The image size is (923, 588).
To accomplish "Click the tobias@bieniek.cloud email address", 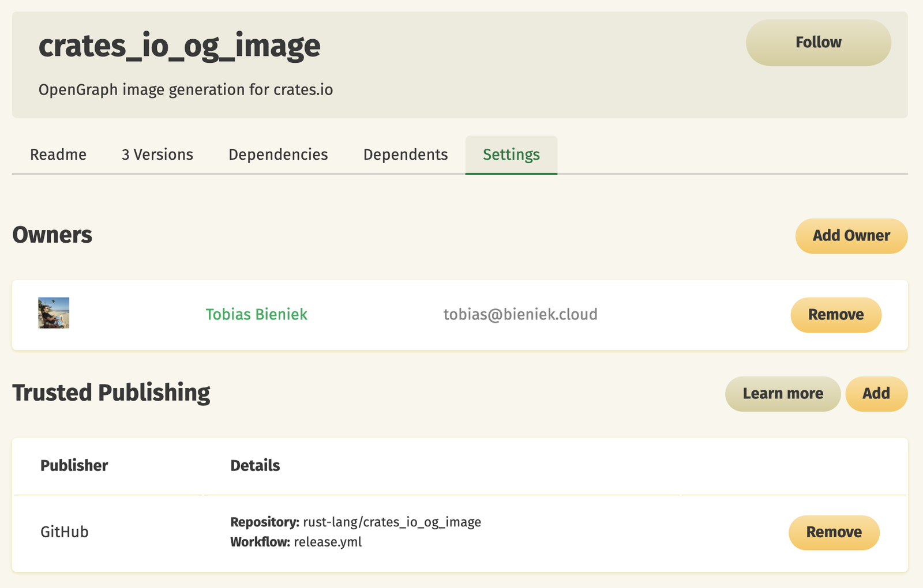I will 520,314.
